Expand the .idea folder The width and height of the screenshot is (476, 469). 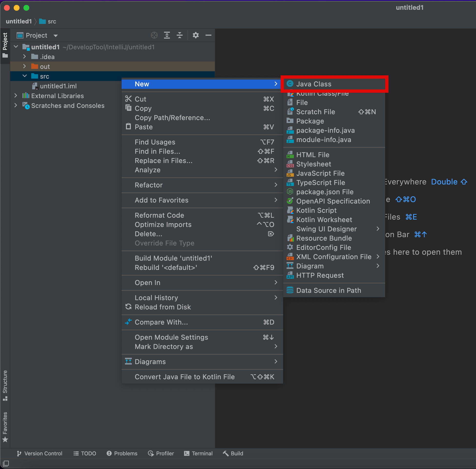tap(24, 57)
